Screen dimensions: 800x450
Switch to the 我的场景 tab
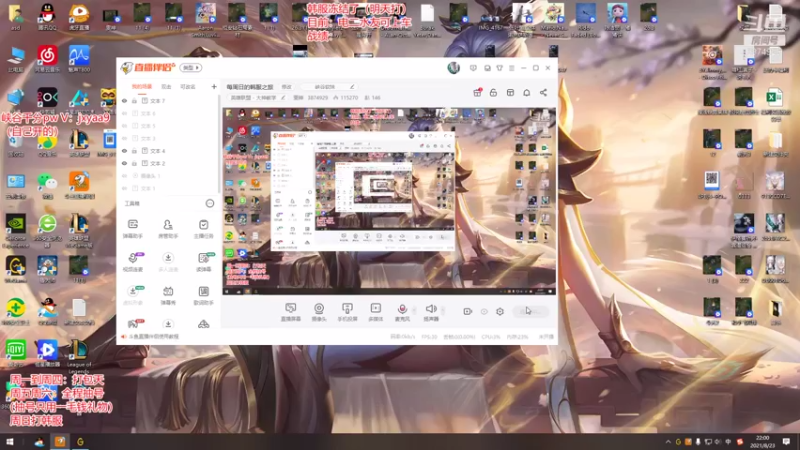coord(142,87)
